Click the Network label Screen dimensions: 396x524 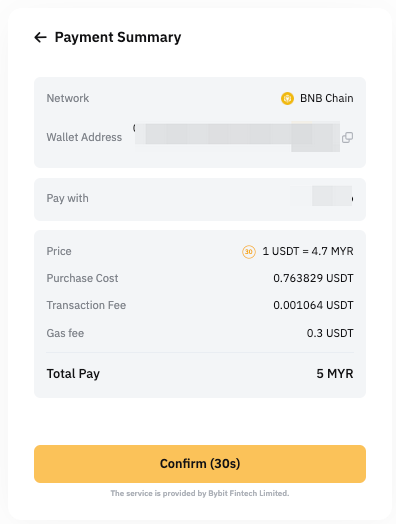point(68,98)
